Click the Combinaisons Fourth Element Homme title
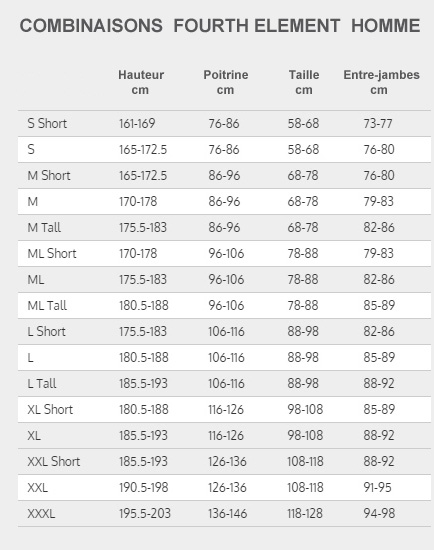Viewport: 434px width, 550px height. [x=220, y=26]
